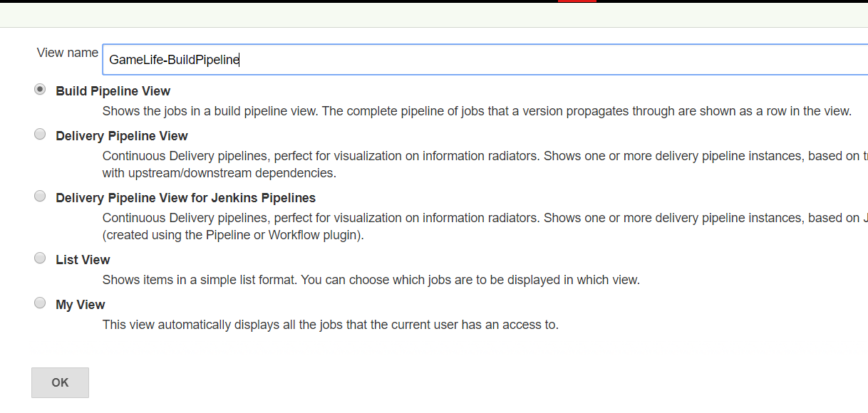Select the My View radio button
868x413 pixels.
pyautogui.click(x=40, y=303)
